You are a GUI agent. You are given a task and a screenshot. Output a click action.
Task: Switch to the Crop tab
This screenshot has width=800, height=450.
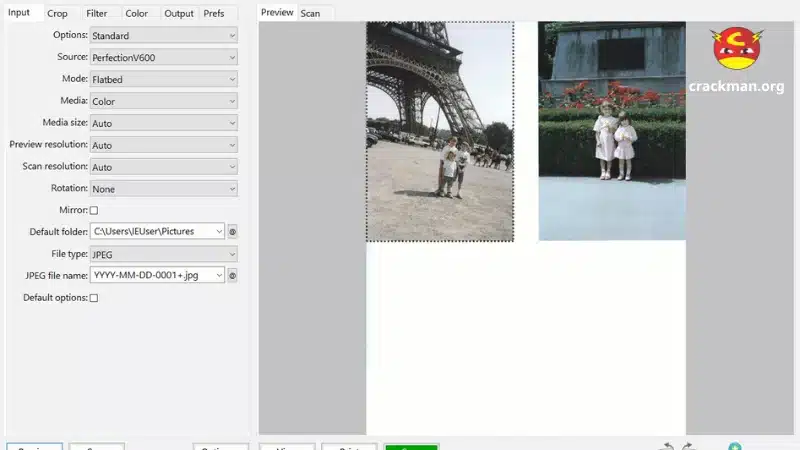57,14
